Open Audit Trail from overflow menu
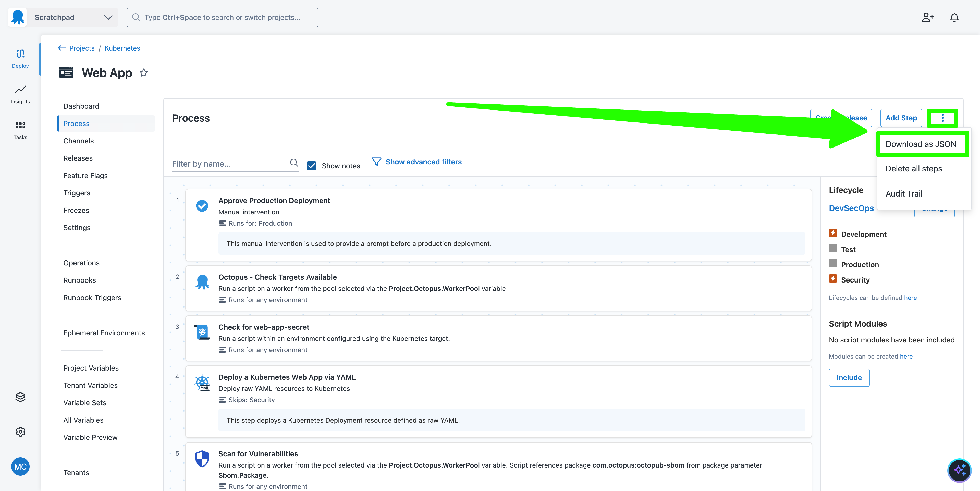The height and width of the screenshot is (491, 980). click(x=903, y=194)
